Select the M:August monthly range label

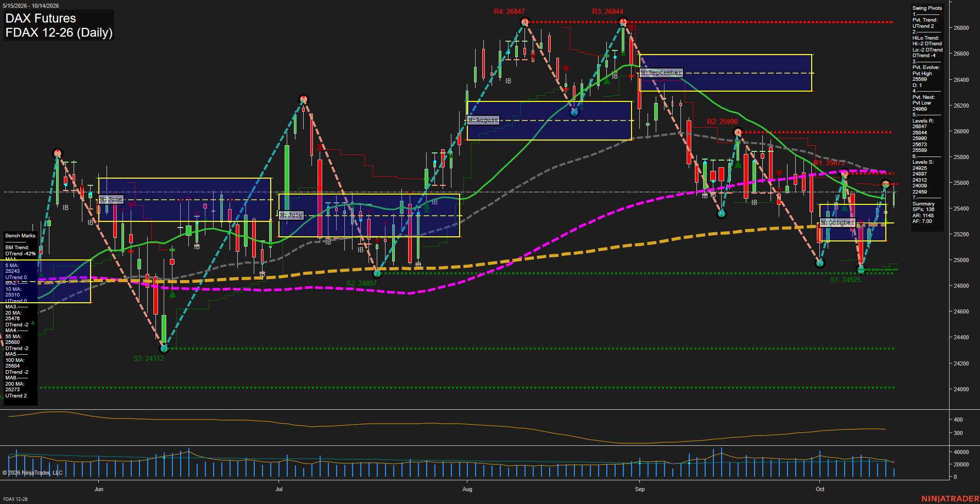[x=483, y=120]
